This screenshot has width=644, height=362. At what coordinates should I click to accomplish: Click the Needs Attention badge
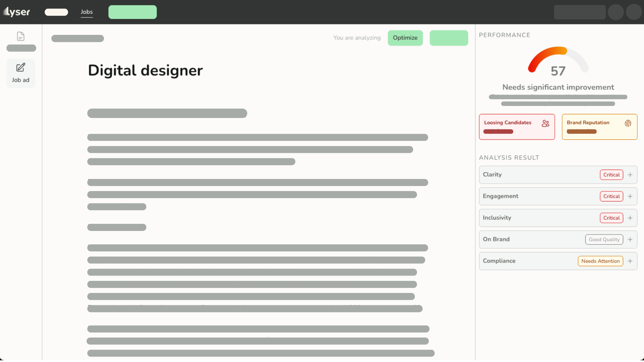600,261
